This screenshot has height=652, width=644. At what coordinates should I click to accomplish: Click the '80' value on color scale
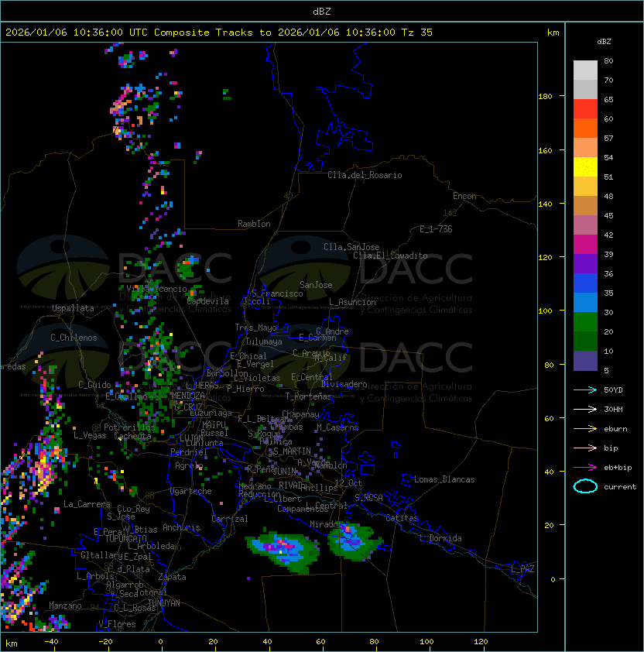pyautogui.click(x=608, y=60)
